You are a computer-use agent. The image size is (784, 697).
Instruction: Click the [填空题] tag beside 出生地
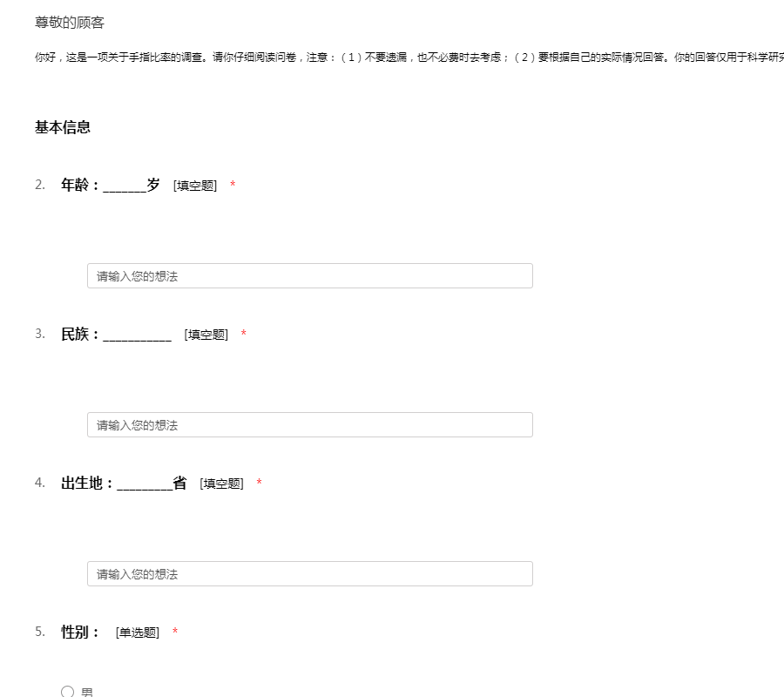coord(221,484)
